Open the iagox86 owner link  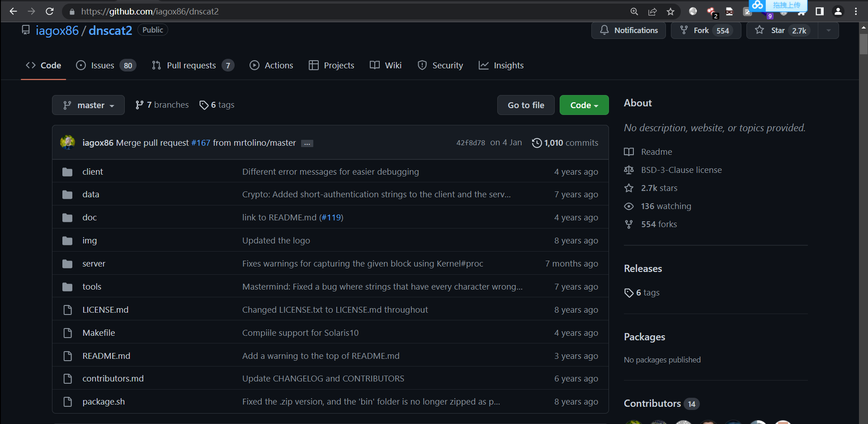click(x=57, y=30)
